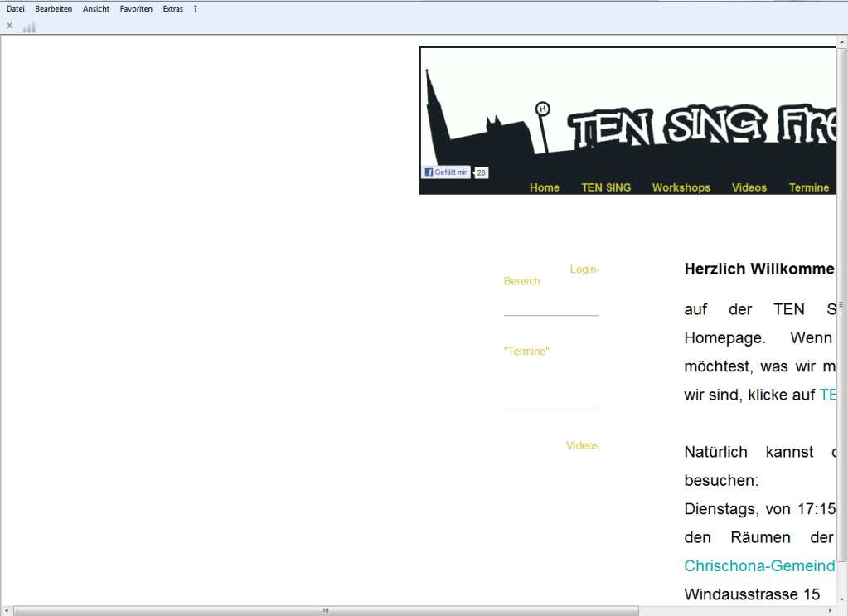Open the ? help menu
This screenshot has width=848, height=616.
pyautogui.click(x=196, y=8)
